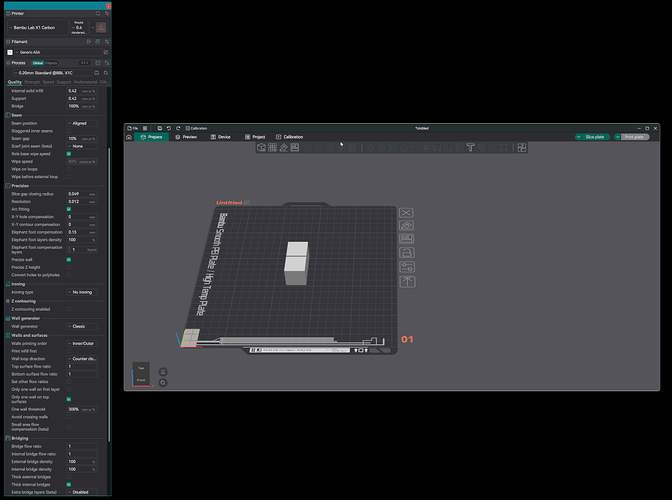
Task: Click the auto orient plate icon
Action: coord(406,225)
